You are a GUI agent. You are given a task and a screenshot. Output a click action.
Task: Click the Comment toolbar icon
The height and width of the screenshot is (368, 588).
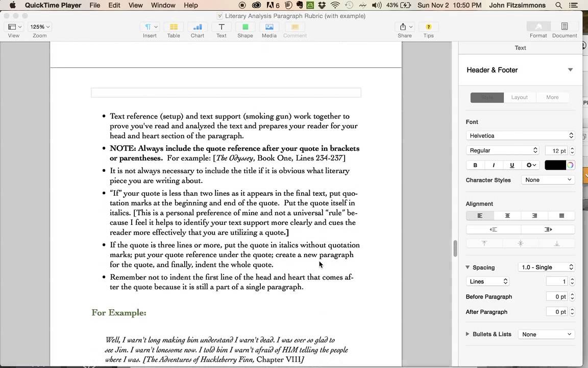click(295, 27)
